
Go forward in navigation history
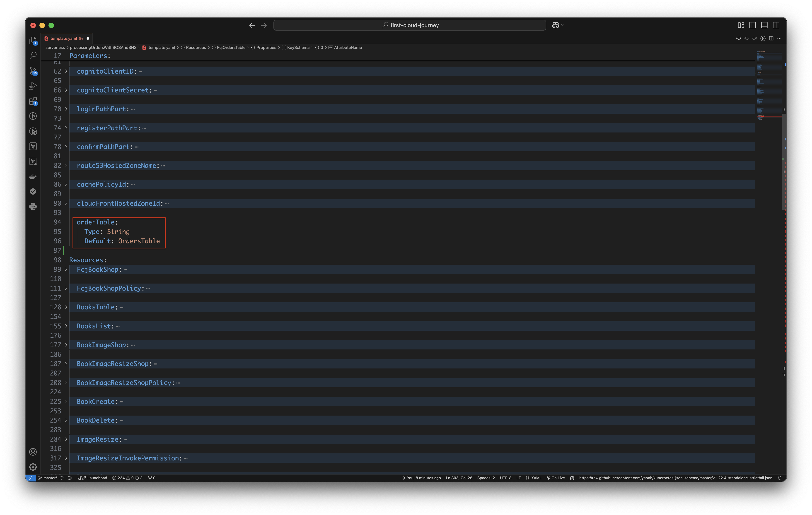[264, 25]
